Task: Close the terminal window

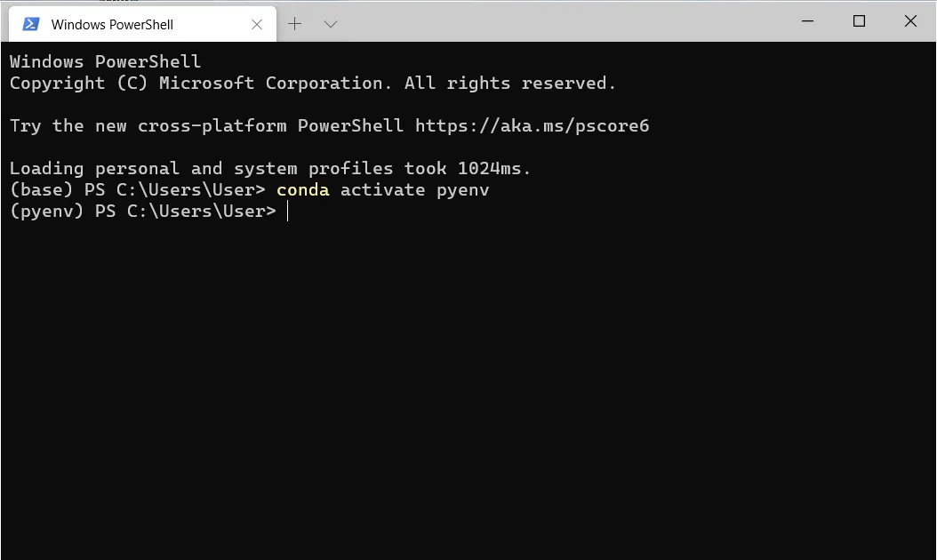Action: pos(910,21)
